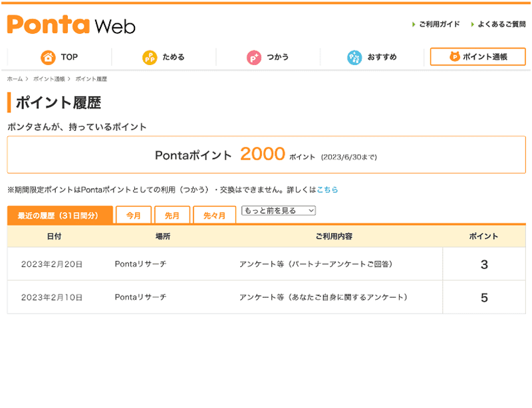Image resolution: width=532 pixels, height=408 pixels.
Task: Open the ご利用ガイド link
Action: point(440,24)
